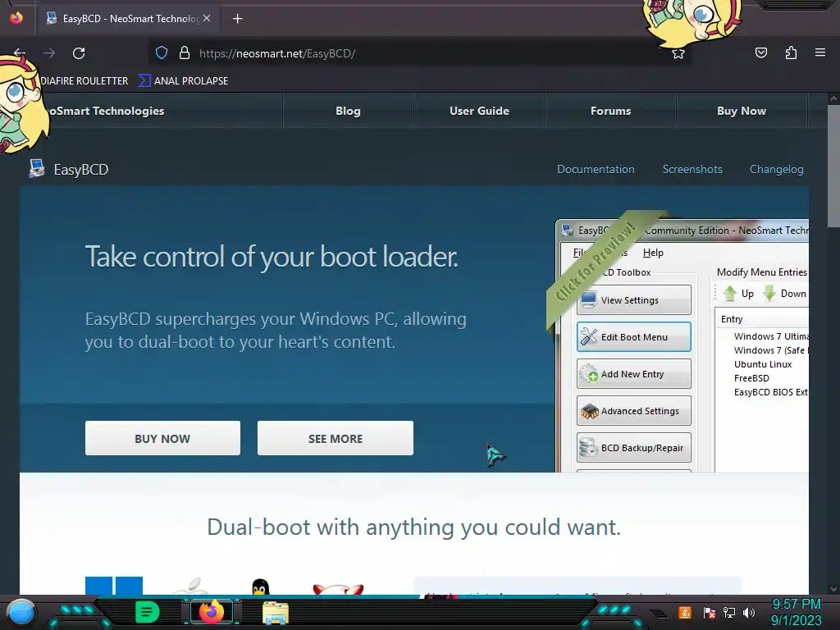View site security padlock info
Screen dimensions: 840x630
(185, 53)
